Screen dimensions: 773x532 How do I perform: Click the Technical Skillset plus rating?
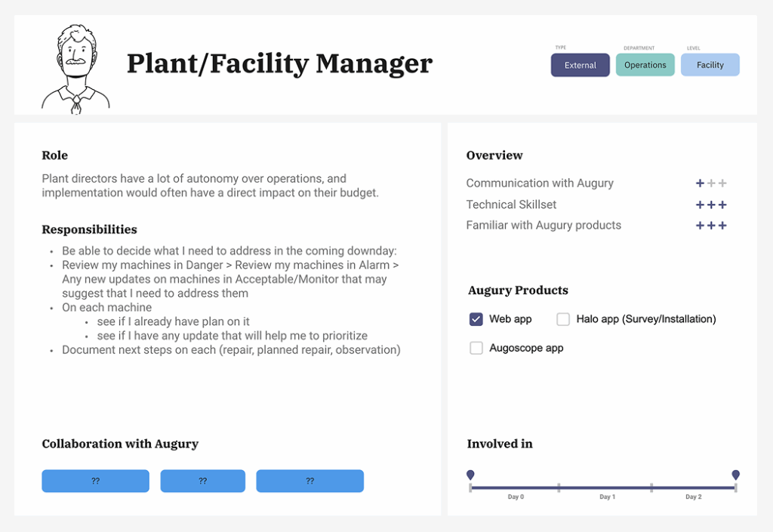pos(711,204)
